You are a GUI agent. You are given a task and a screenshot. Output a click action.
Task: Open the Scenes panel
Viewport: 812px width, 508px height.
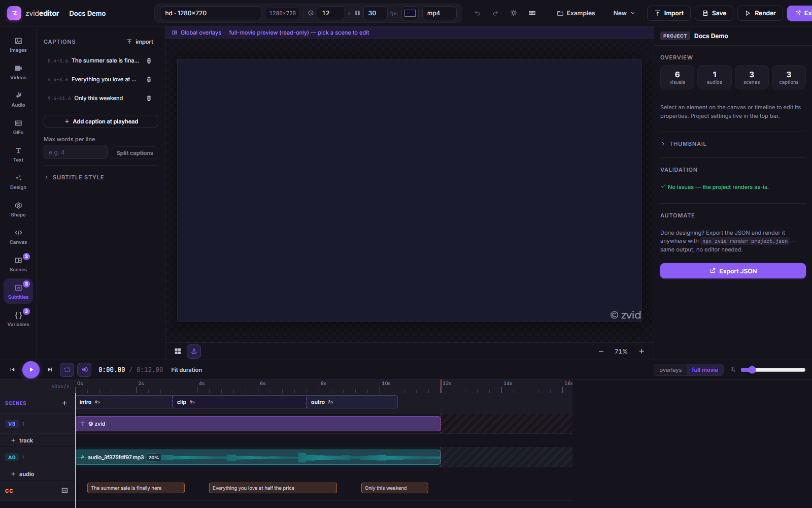point(18,264)
